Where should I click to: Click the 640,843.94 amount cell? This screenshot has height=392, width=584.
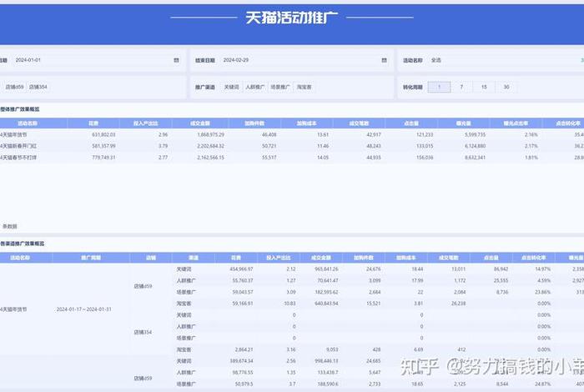(x=327, y=304)
